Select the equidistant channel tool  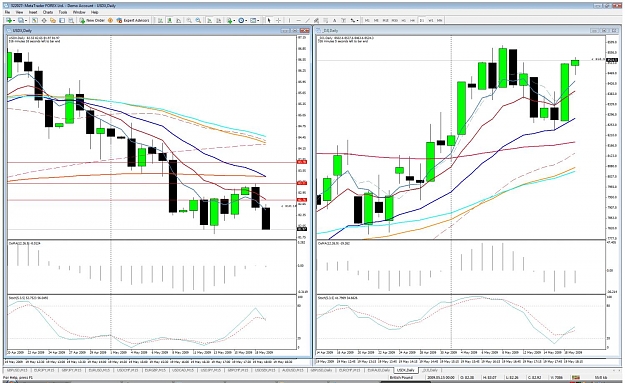316,20
